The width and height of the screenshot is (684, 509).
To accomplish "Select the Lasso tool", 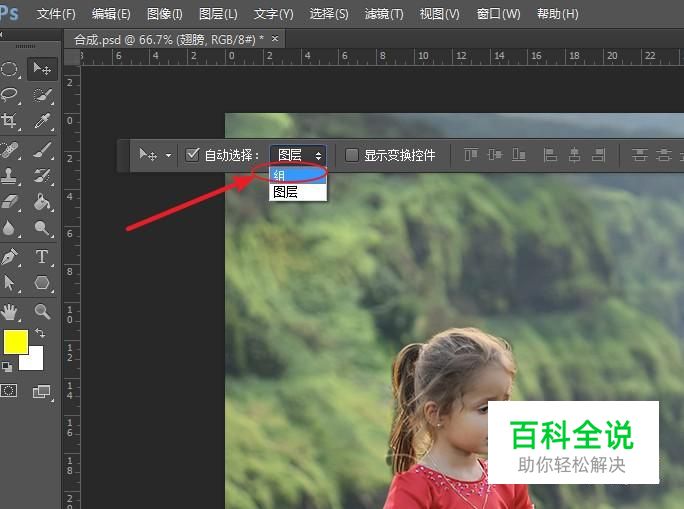I will (x=10, y=95).
